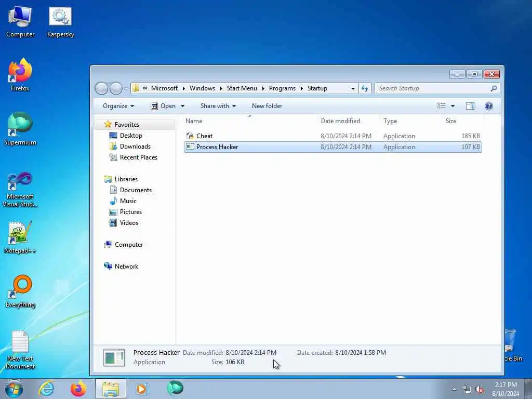Open the Computer desktop icon

pos(20,22)
